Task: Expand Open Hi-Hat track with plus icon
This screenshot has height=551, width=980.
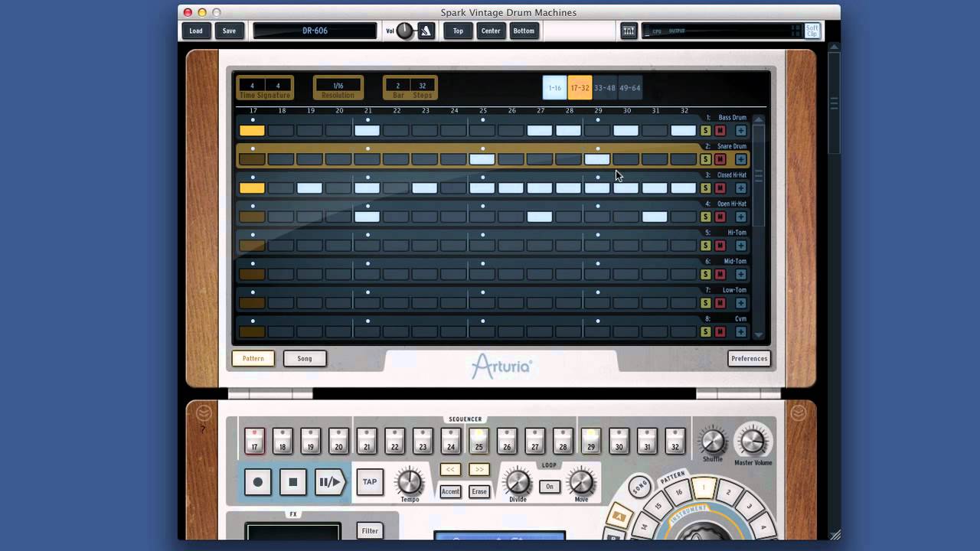Action: (740, 217)
